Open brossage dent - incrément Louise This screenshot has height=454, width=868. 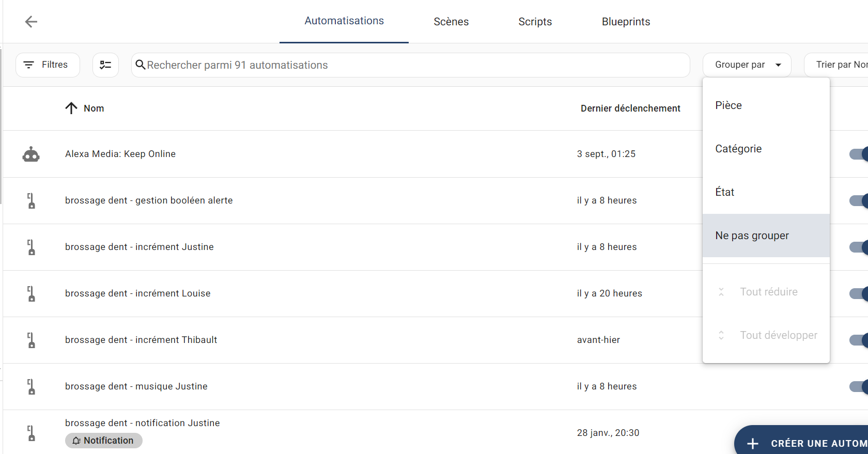[x=138, y=293]
